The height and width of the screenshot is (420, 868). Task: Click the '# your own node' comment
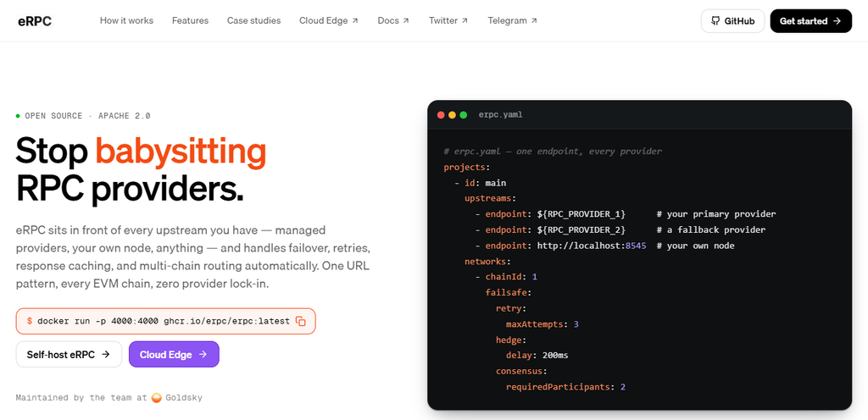tap(696, 246)
